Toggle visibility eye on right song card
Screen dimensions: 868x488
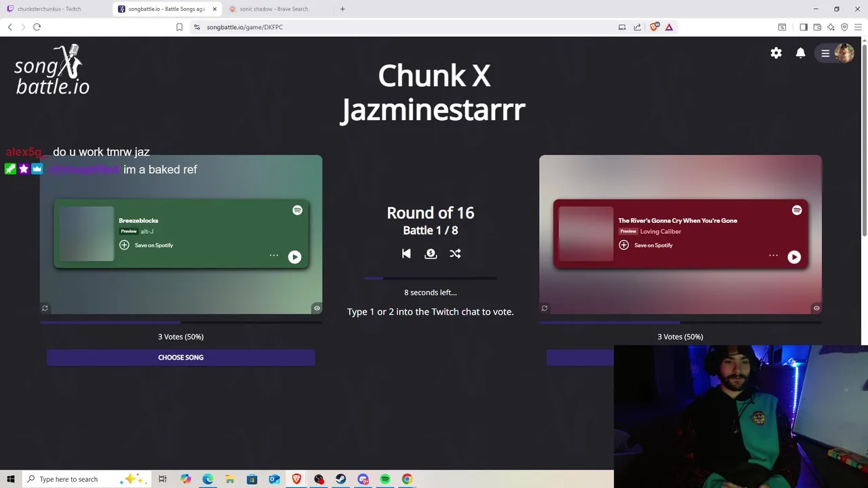pos(816,308)
